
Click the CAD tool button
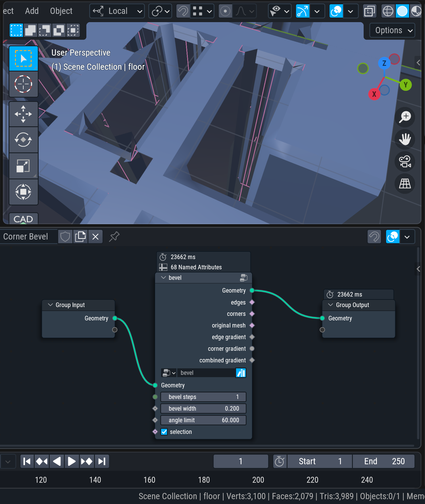24,219
